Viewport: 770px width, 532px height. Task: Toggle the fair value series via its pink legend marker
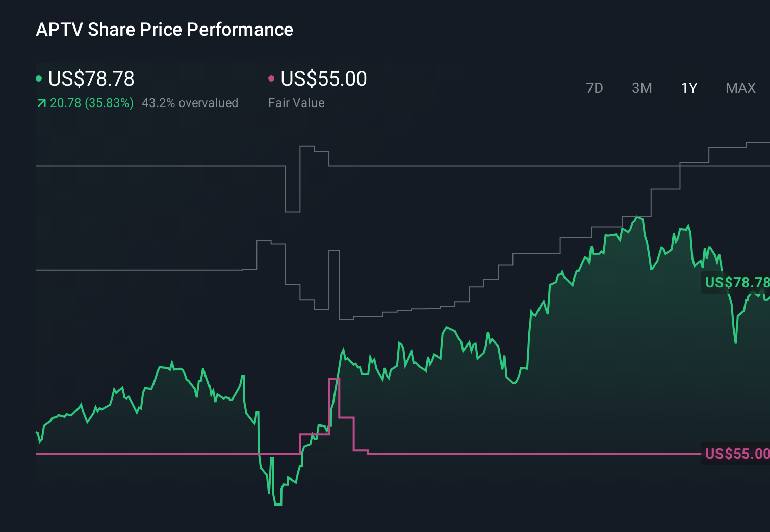pos(272,78)
